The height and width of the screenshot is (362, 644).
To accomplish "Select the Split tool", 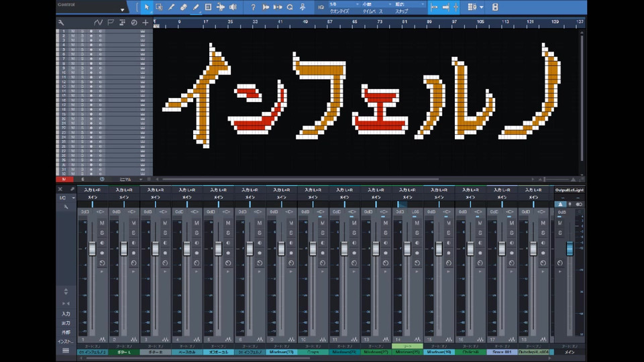I will point(171,7).
